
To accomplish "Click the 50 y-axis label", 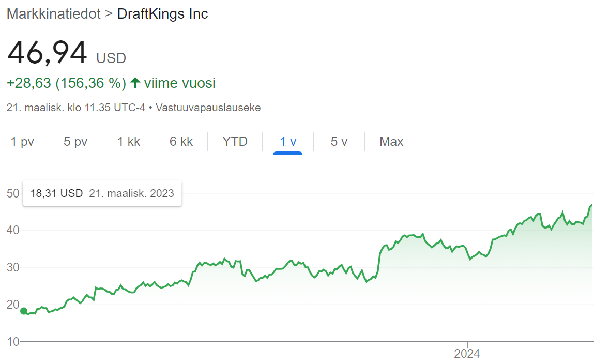I will click(13, 193).
